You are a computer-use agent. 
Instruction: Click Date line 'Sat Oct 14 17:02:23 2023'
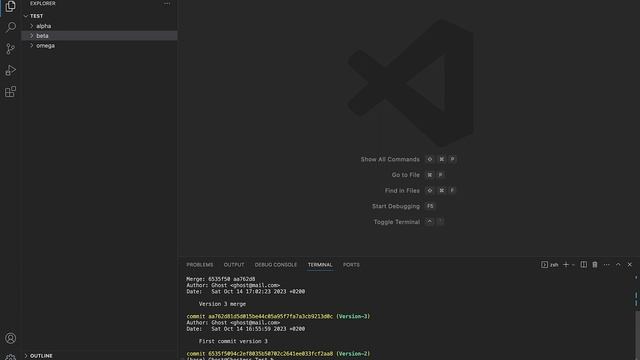coord(246,291)
